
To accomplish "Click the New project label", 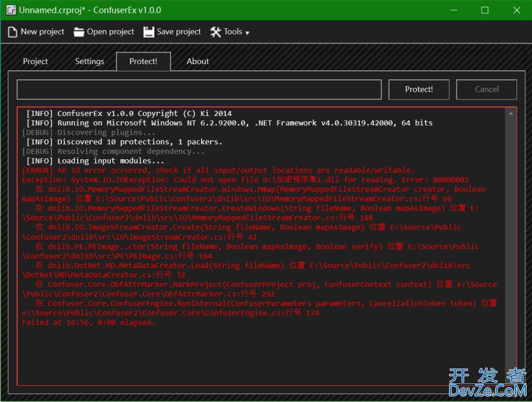I will click(x=43, y=31).
